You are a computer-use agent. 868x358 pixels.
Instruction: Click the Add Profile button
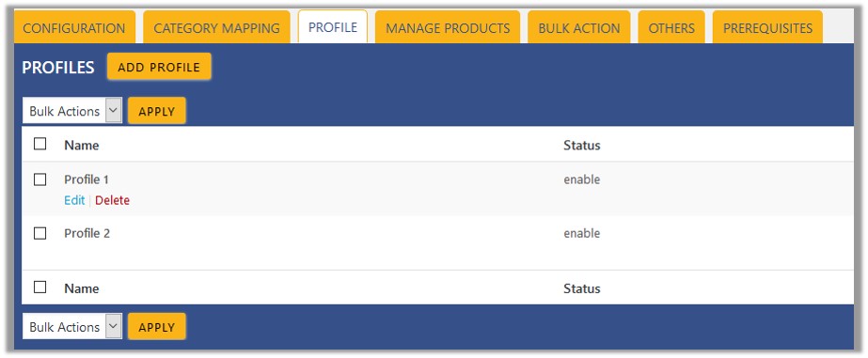click(x=159, y=67)
